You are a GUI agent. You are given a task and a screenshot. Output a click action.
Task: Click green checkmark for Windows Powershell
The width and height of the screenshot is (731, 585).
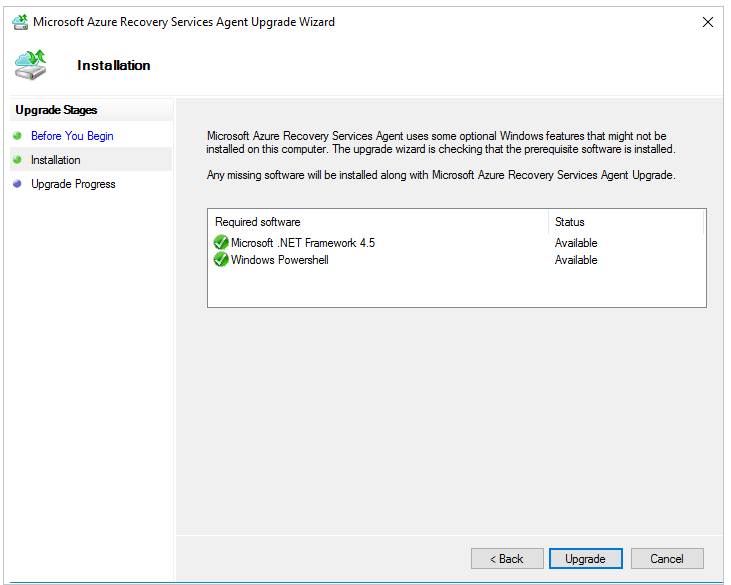pos(221,259)
